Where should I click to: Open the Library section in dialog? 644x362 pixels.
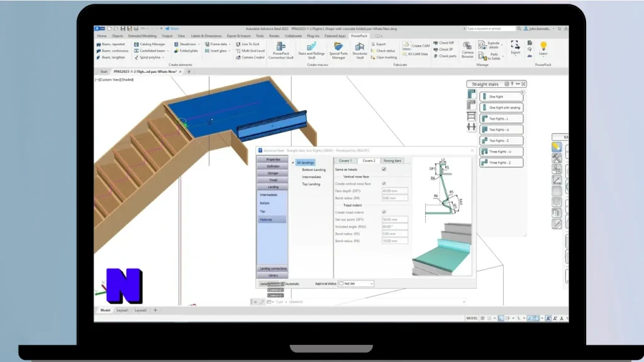pyautogui.click(x=273, y=275)
